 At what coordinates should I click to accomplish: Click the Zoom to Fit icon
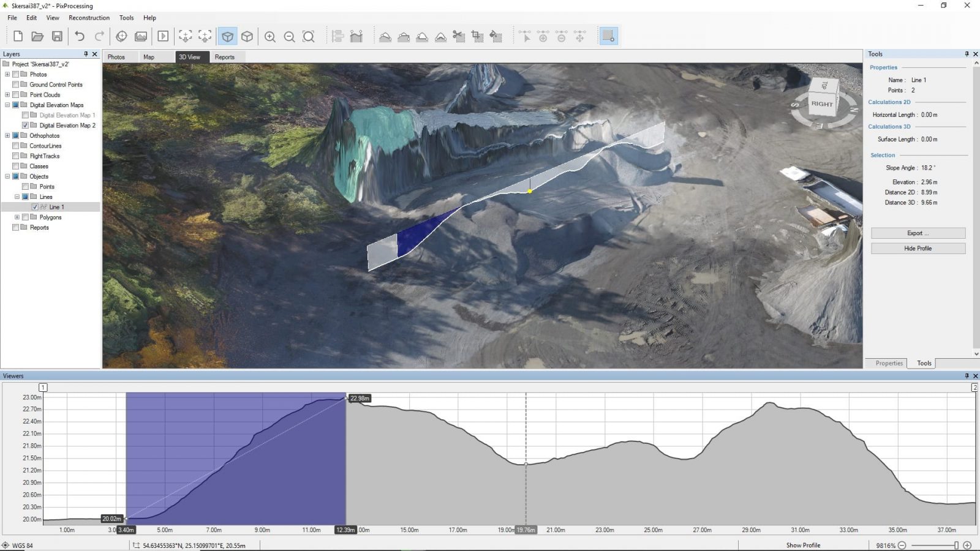coord(309,36)
